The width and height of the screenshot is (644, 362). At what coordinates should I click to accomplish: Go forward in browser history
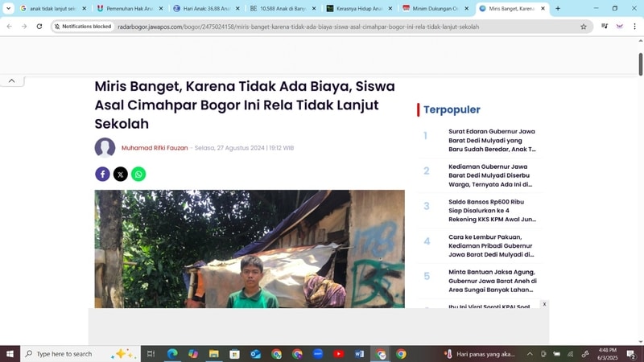tap(24, 27)
